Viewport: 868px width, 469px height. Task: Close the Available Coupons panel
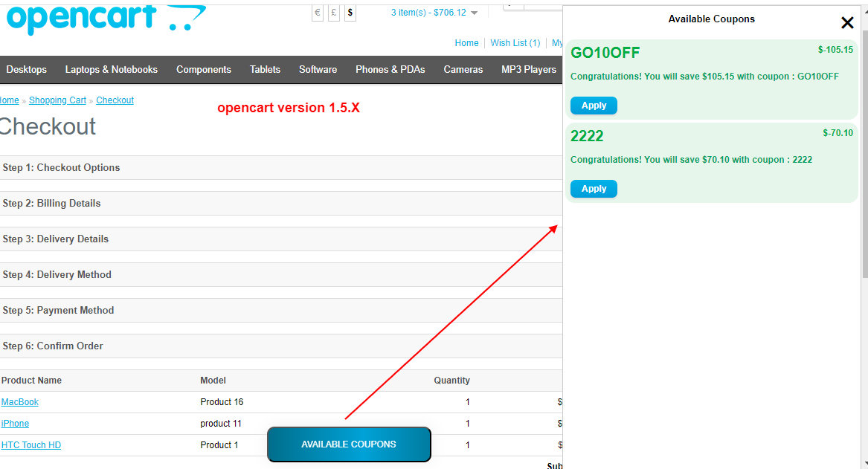click(x=847, y=22)
